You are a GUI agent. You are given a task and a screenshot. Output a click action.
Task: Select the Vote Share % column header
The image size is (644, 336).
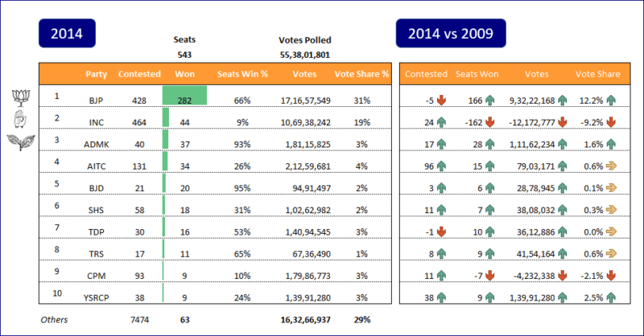click(x=361, y=74)
